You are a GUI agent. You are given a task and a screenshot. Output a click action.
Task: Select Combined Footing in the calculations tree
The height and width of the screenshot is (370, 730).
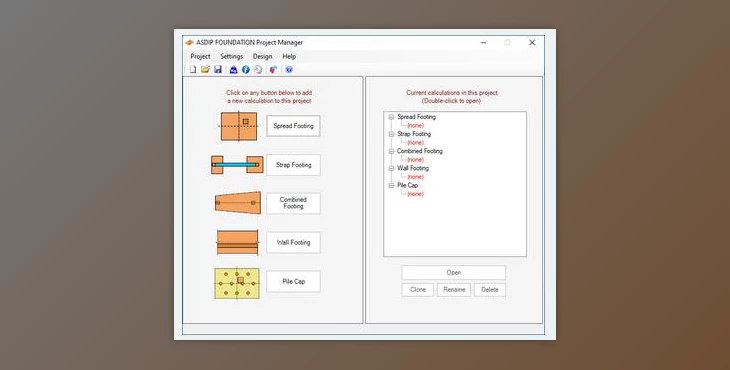(x=419, y=151)
